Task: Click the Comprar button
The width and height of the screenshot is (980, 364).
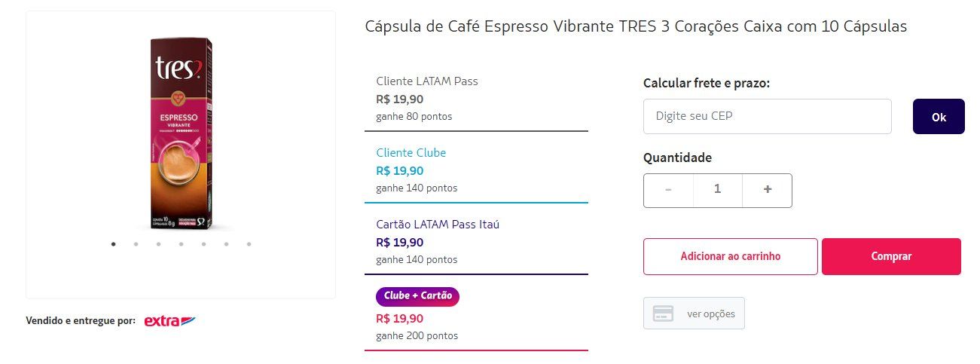Action: pos(891,256)
